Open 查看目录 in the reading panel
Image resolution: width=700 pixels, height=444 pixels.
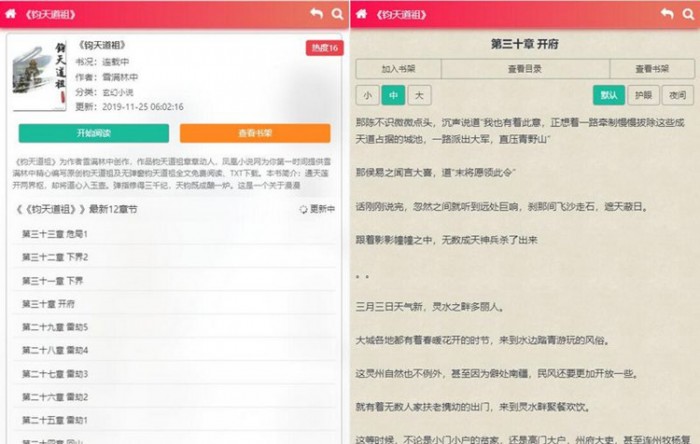coord(525,69)
